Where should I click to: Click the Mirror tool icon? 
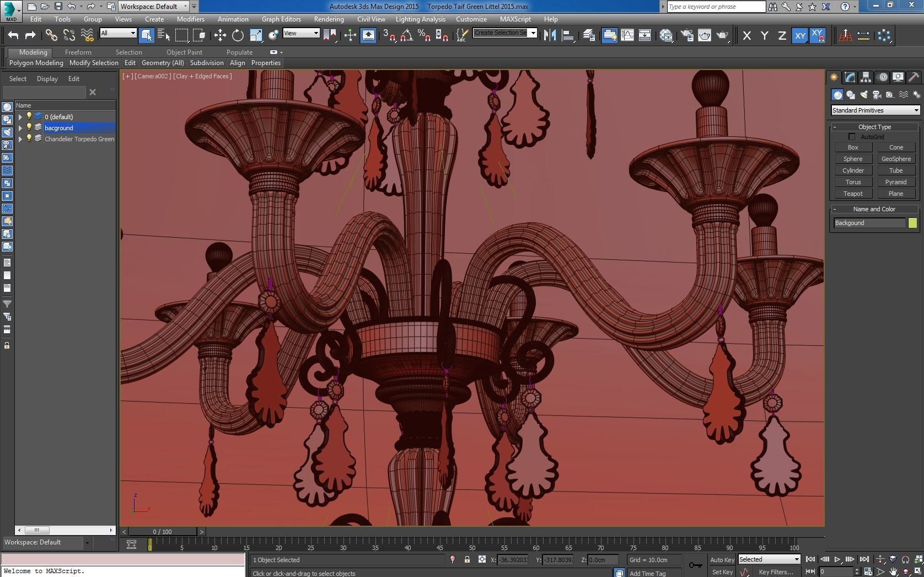[550, 35]
